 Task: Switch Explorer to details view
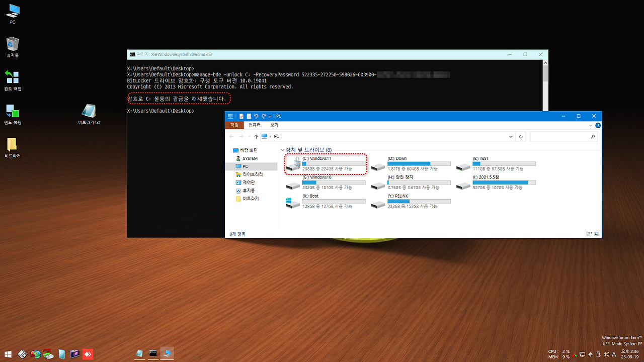click(589, 234)
